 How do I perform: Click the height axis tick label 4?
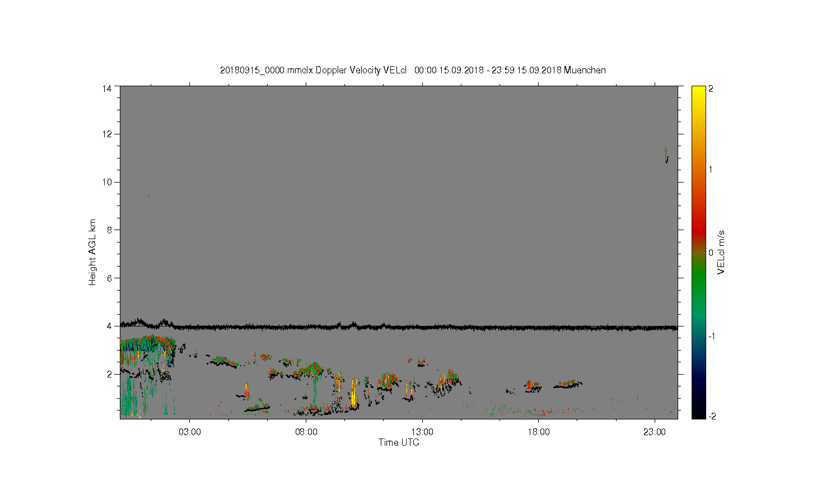pos(109,326)
